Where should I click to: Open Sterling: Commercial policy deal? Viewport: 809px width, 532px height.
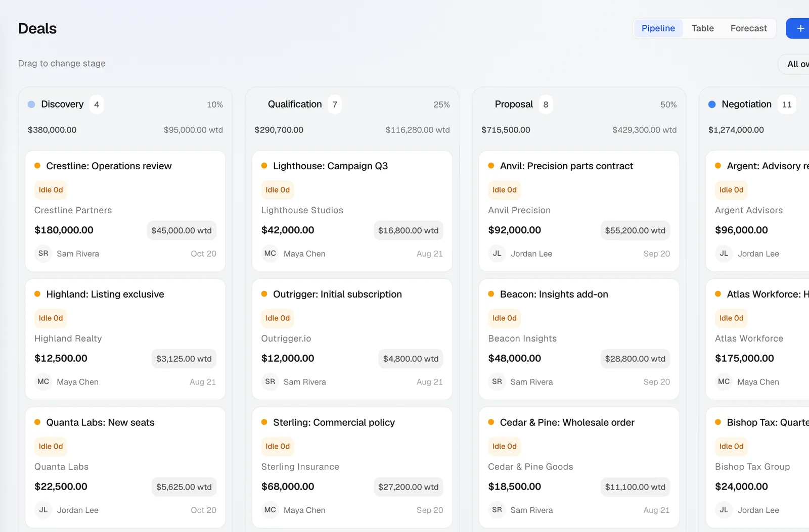[334, 423]
